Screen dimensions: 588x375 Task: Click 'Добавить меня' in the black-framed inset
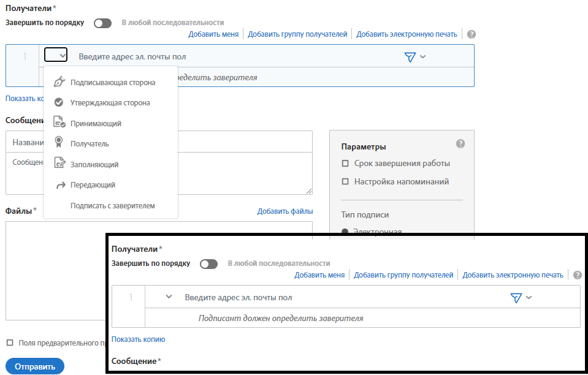coord(319,275)
